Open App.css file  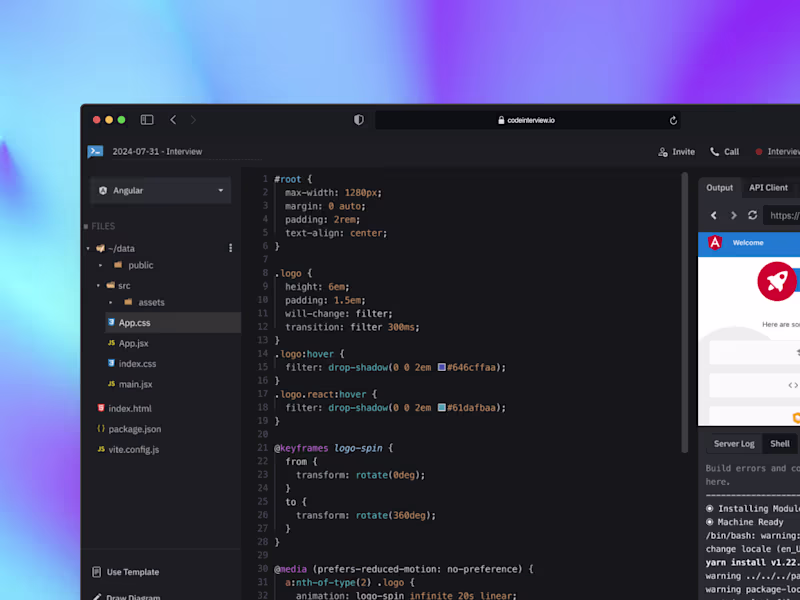pos(172,323)
